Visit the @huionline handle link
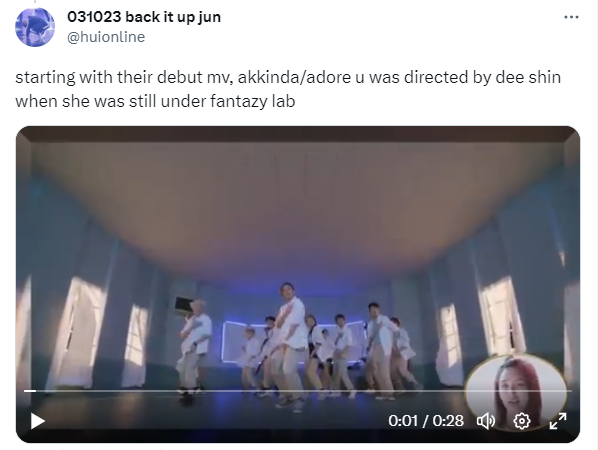 106,37
